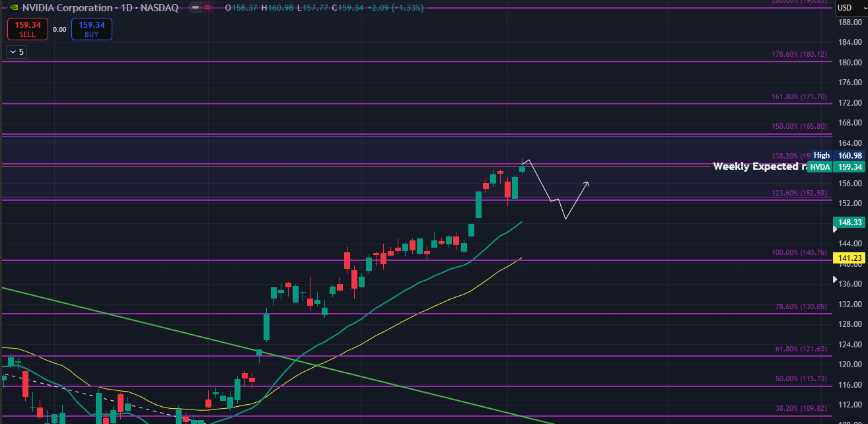Click the open value O158.37 in the legend
Screen dimensions: 868x424
(x=242, y=8)
